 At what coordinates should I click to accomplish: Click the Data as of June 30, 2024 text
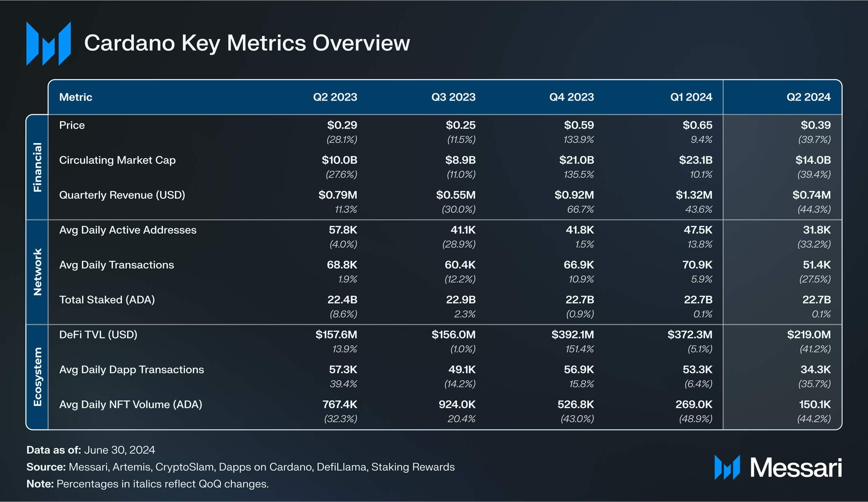(x=91, y=450)
